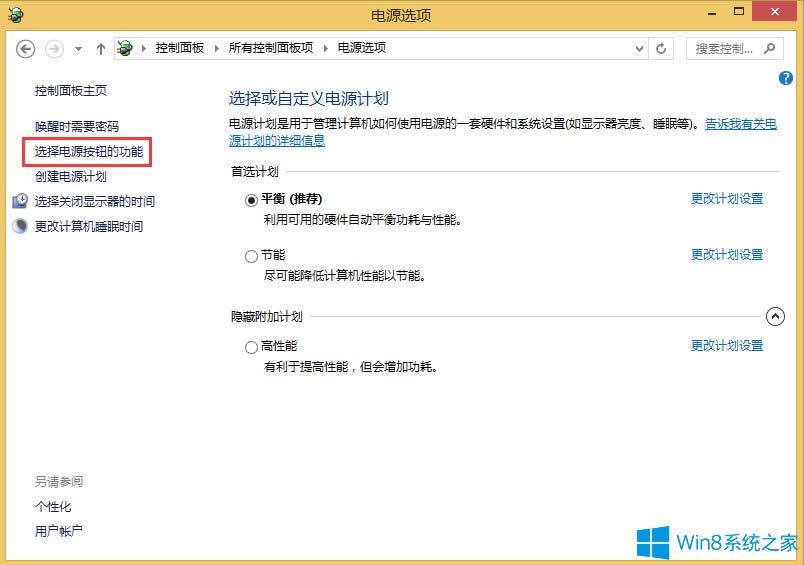Screen dimensions: 804x565
Task: Minimize the 电源选项 window
Action: pos(712,12)
